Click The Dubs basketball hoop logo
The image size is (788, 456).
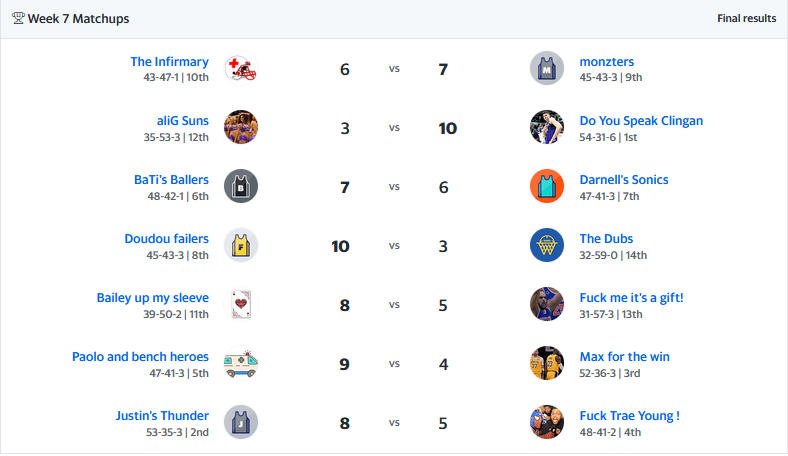[547, 245]
